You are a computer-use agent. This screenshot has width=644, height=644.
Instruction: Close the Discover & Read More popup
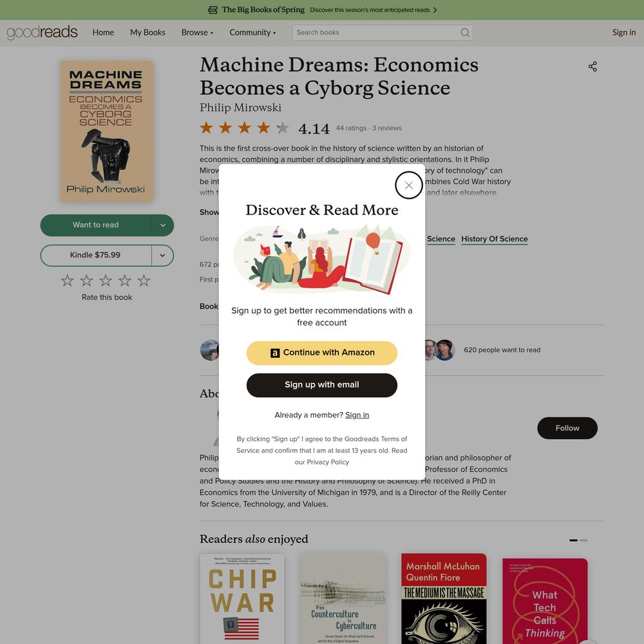[409, 185]
